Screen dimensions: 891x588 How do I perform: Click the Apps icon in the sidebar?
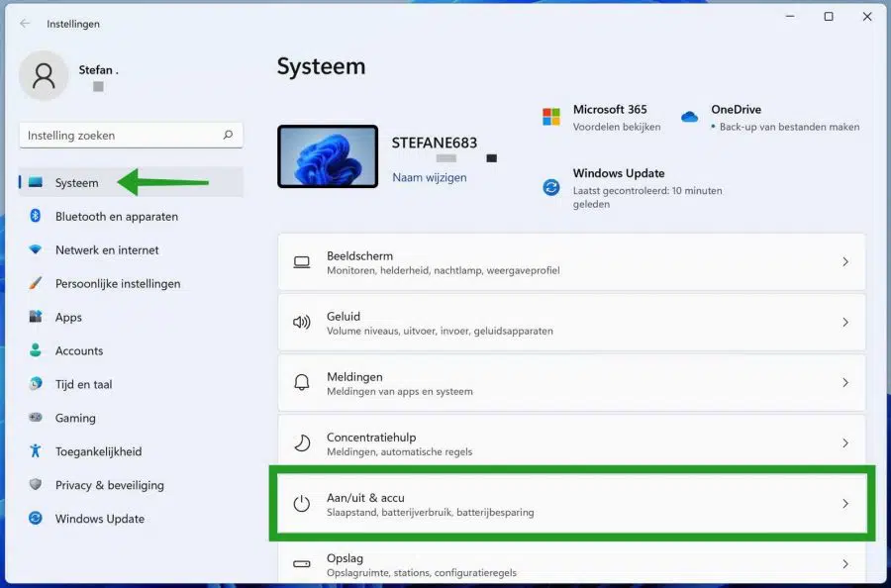click(x=36, y=317)
